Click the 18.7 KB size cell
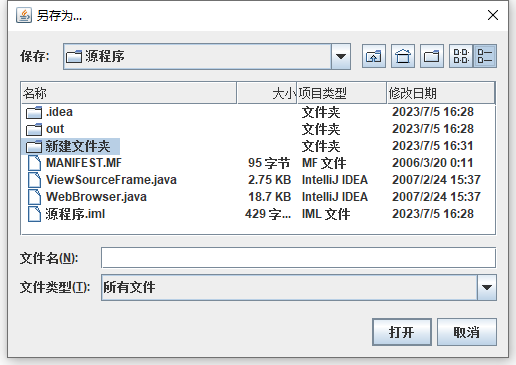The height and width of the screenshot is (365, 516). 269,197
